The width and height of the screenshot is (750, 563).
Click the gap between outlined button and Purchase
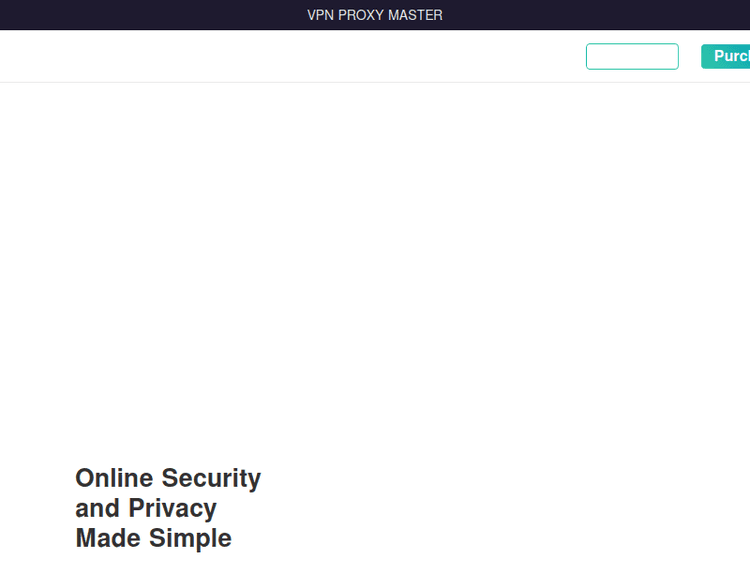tap(690, 57)
